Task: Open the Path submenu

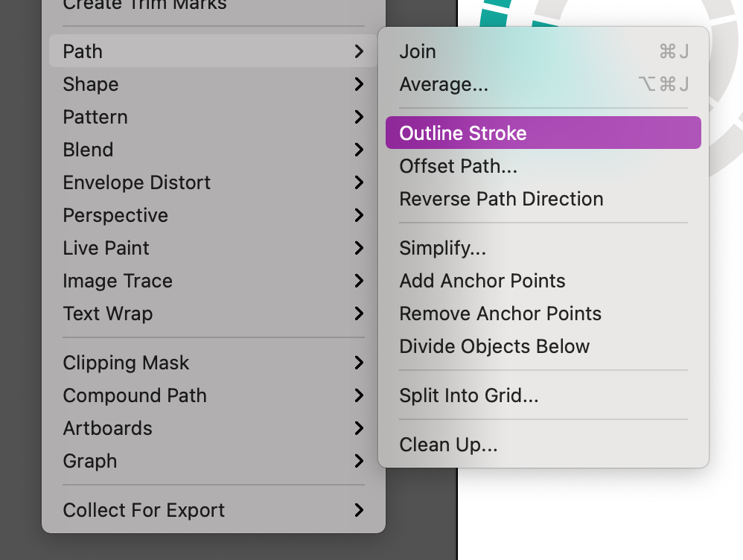Action: (x=83, y=51)
